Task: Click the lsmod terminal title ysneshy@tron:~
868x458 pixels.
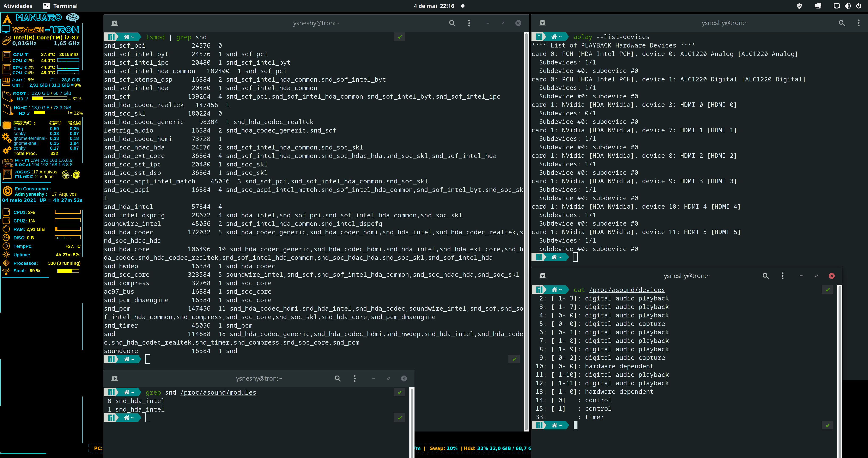Action: (316, 23)
